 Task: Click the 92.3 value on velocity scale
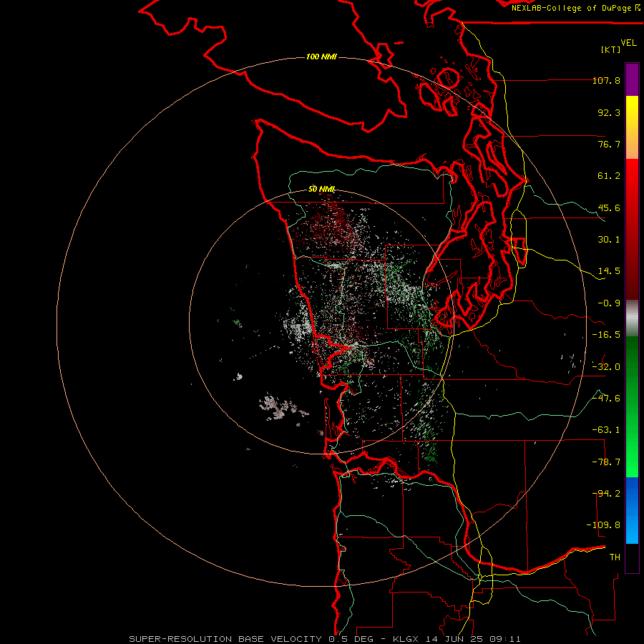point(609,112)
